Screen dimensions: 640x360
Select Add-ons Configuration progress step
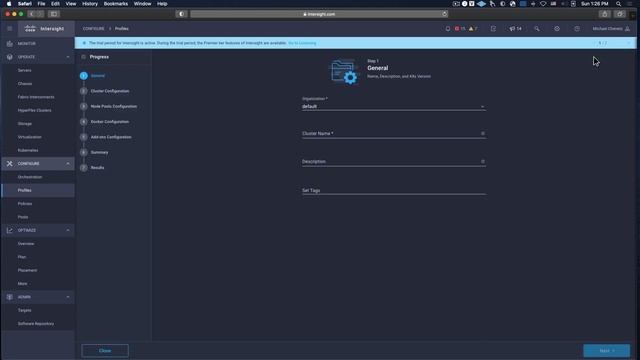tap(111, 137)
